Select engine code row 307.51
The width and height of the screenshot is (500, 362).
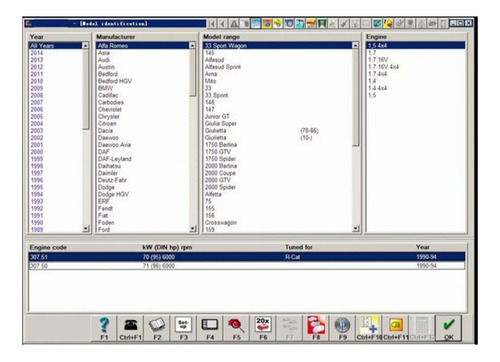point(247,257)
